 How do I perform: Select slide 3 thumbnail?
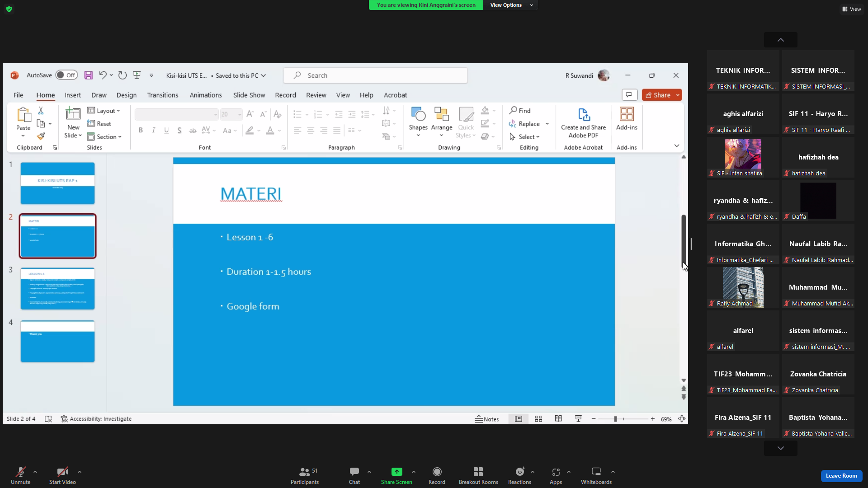pyautogui.click(x=57, y=288)
